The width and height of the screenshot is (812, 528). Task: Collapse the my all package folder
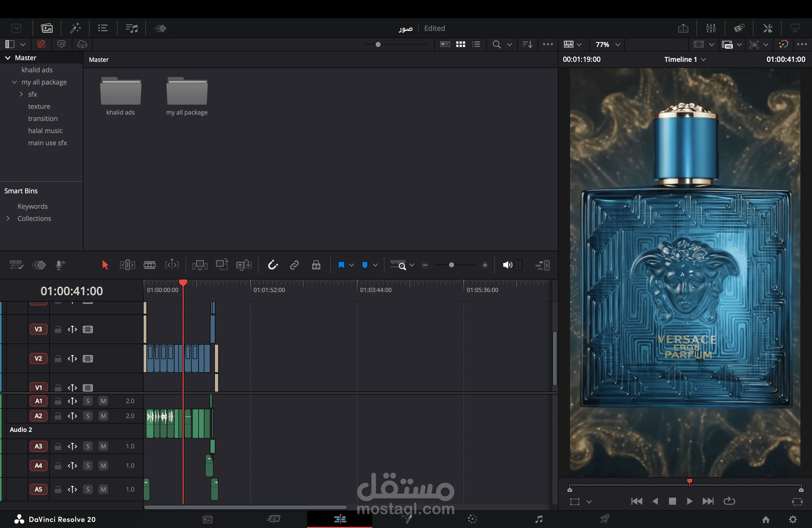point(14,82)
